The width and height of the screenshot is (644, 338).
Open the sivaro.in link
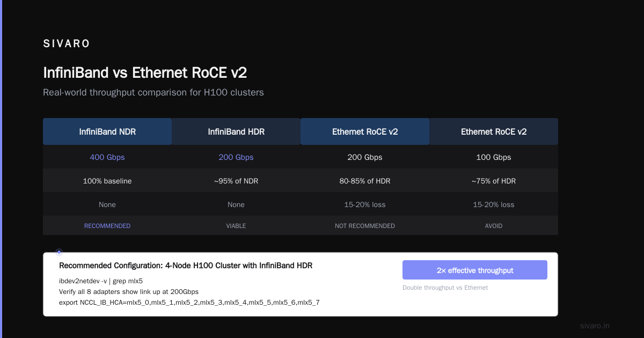click(x=595, y=326)
